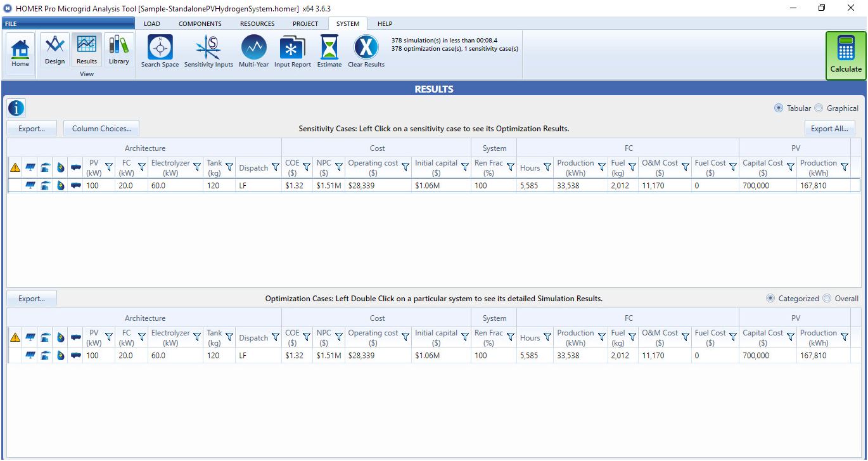Click the results information icon
This screenshot has width=868, height=461.
15,107
